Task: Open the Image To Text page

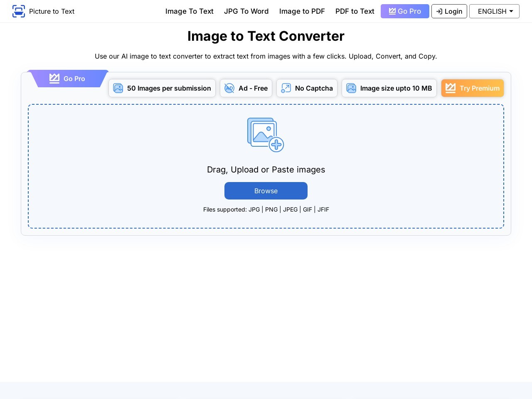Action: pos(190,11)
